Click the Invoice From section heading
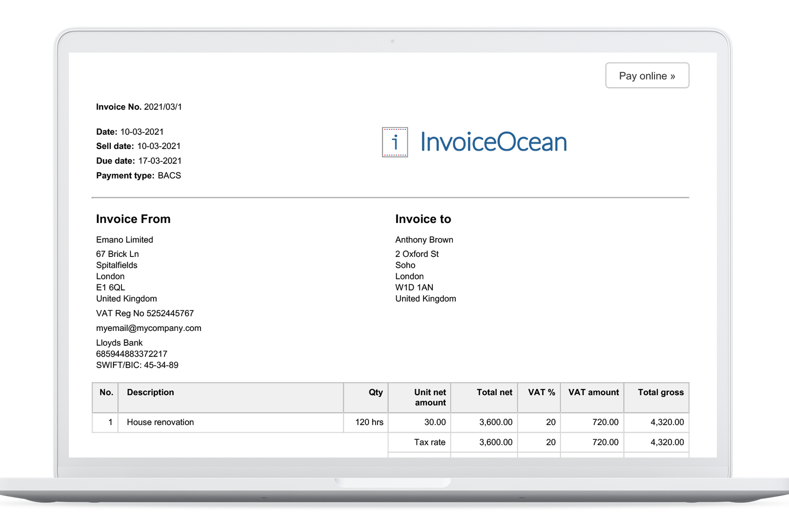This screenshot has height=532, width=789. point(133,219)
